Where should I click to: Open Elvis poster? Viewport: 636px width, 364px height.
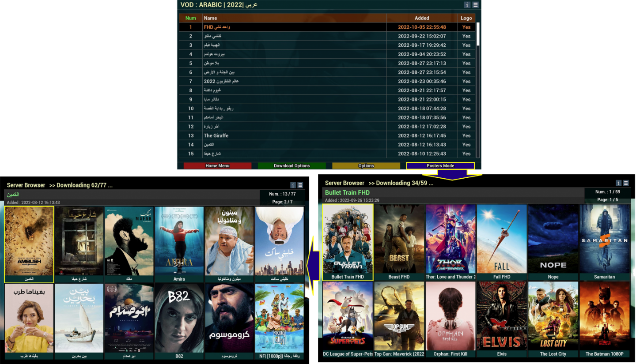[x=502, y=319]
